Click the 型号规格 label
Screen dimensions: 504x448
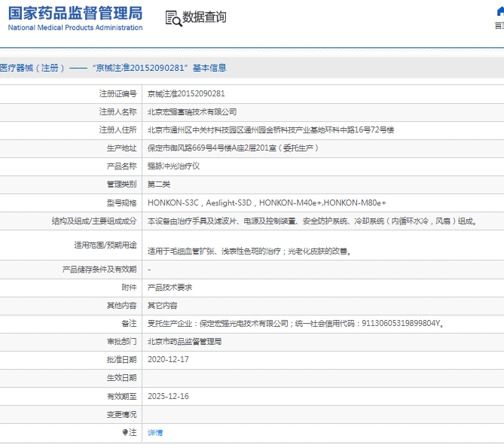pos(122,203)
